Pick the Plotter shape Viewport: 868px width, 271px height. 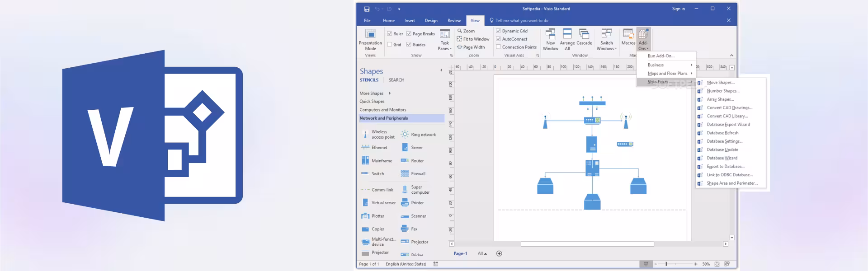tap(373, 216)
